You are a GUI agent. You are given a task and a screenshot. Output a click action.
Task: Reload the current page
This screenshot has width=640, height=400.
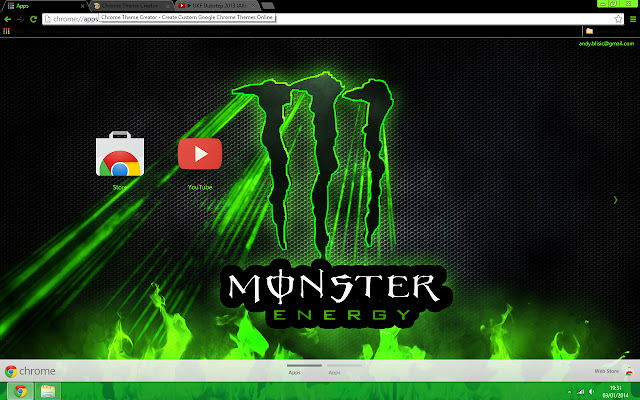click(33, 19)
